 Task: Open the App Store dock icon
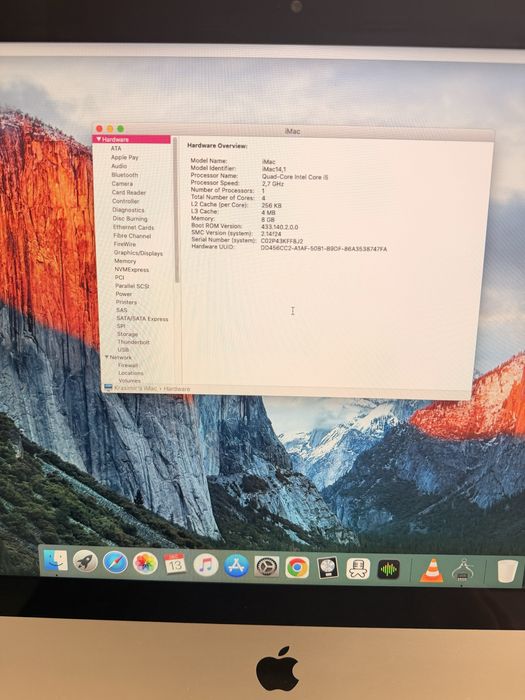click(x=236, y=566)
